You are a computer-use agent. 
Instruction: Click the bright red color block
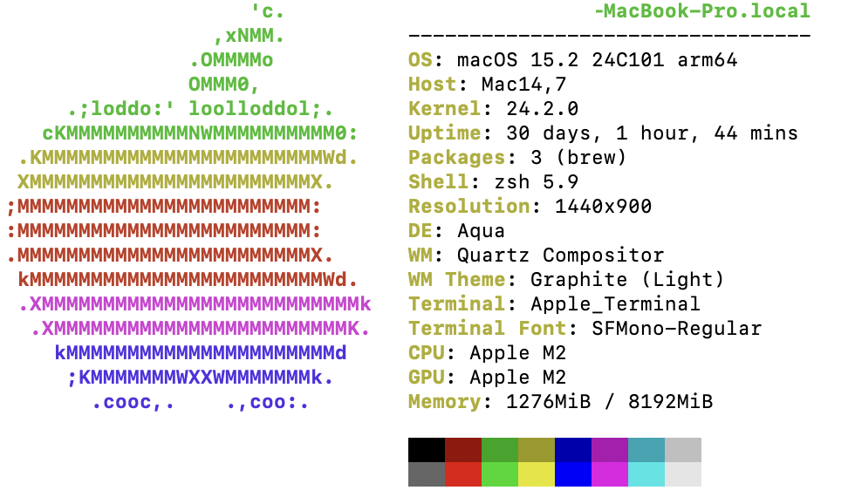463,474
